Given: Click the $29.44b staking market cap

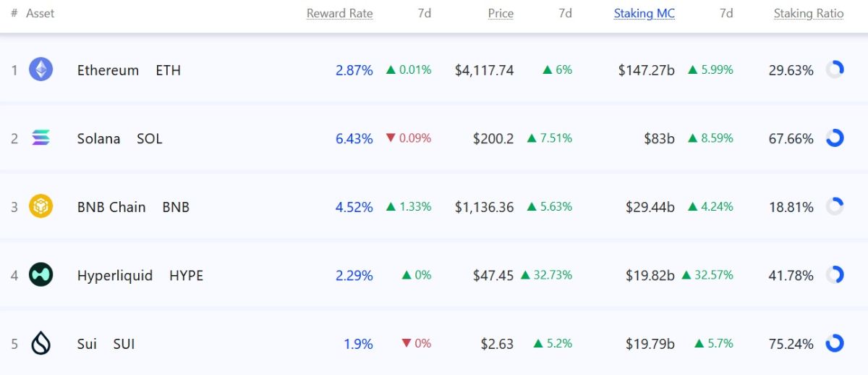Looking at the screenshot, I should 650,207.
